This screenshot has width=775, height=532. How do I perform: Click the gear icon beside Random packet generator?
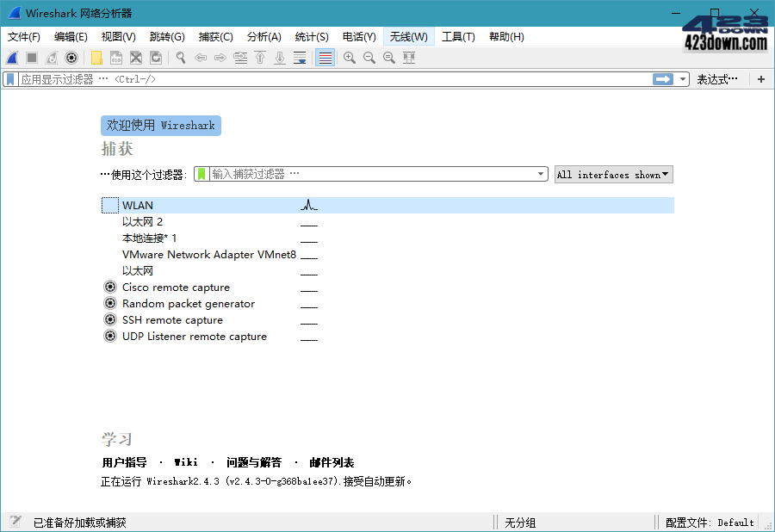click(x=110, y=303)
